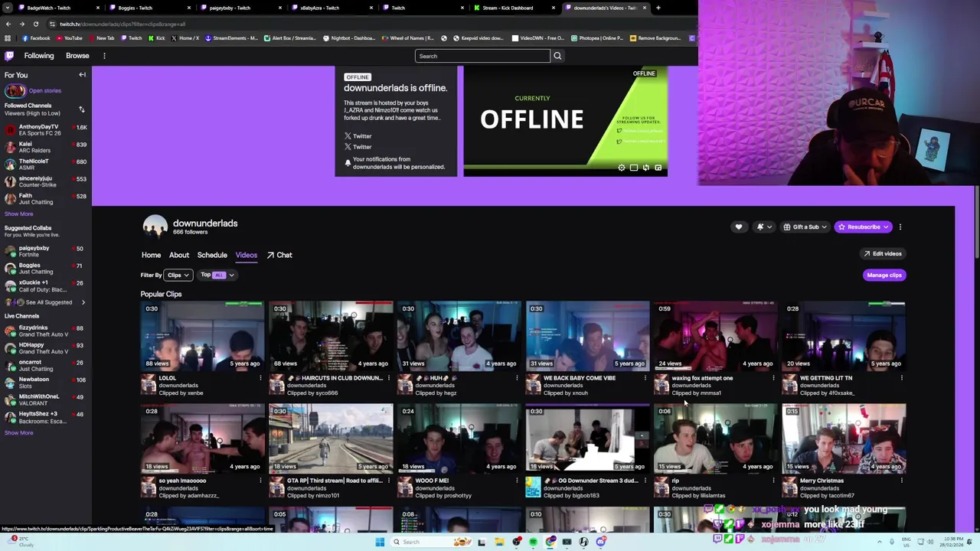Viewport: 980px width, 551px height.
Task: Open a new browser tab with plus
Action: 658,8
